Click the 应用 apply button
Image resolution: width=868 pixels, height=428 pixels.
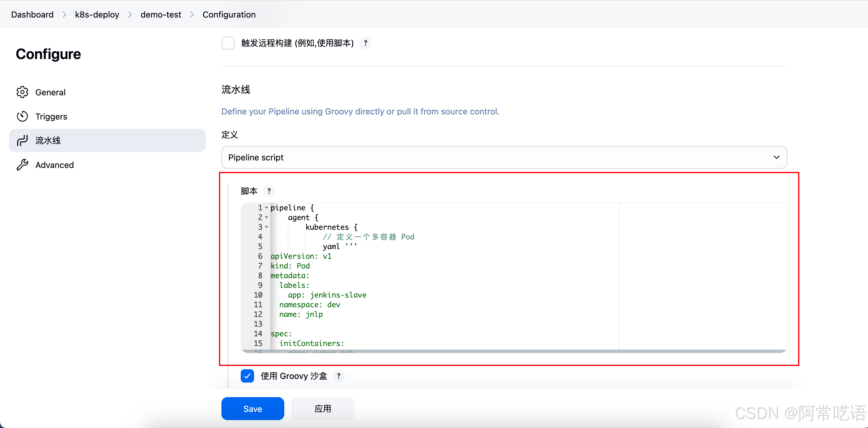coord(322,408)
